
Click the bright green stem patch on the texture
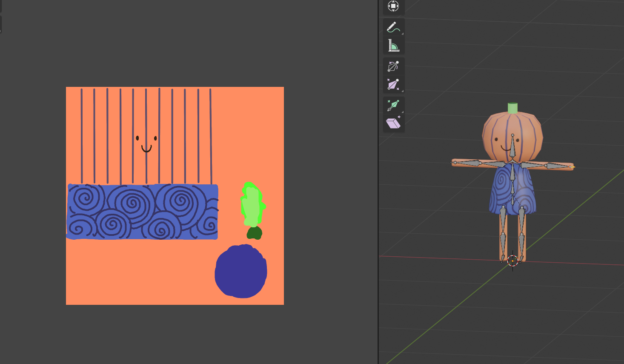(x=253, y=204)
